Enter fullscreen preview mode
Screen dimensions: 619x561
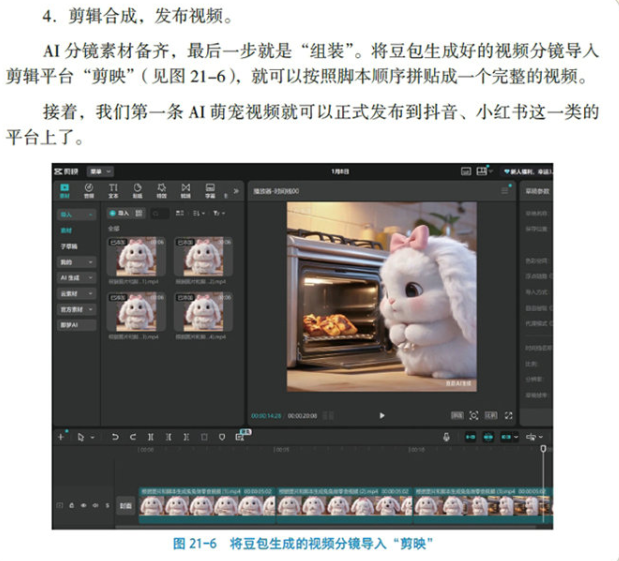pyautogui.click(x=508, y=415)
